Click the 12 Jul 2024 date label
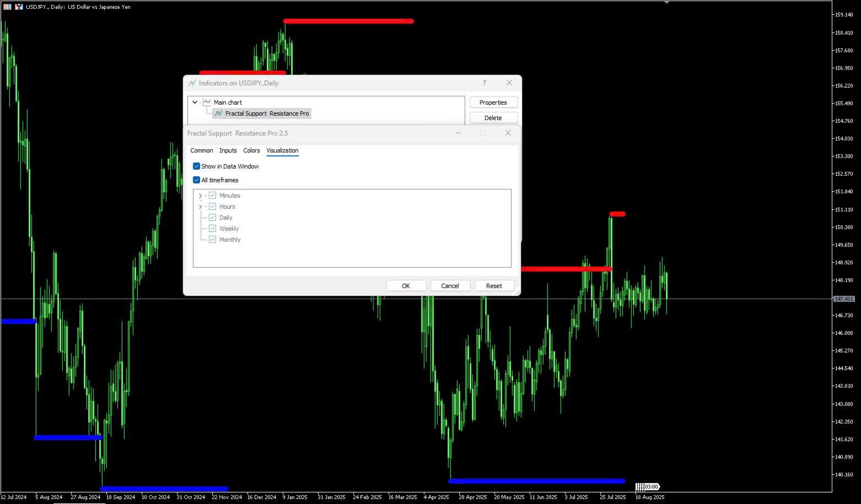Screen dimensions: 861x504 point(14,497)
